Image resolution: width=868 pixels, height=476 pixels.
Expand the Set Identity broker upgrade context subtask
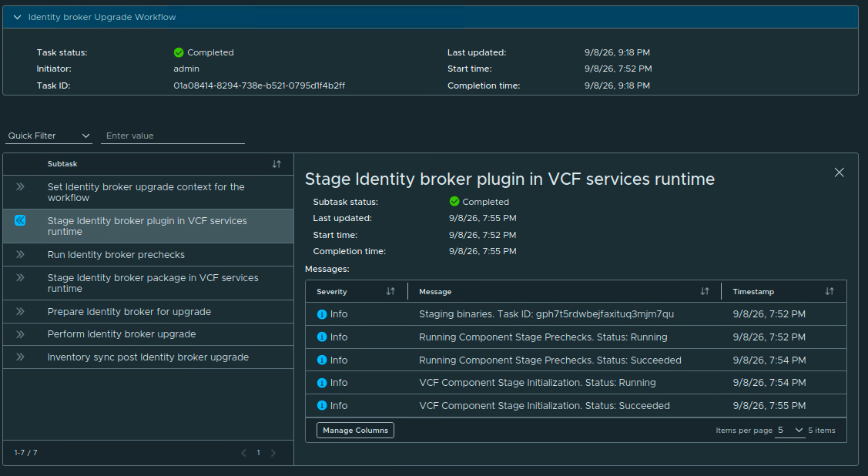pyautogui.click(x=20, y=187)
